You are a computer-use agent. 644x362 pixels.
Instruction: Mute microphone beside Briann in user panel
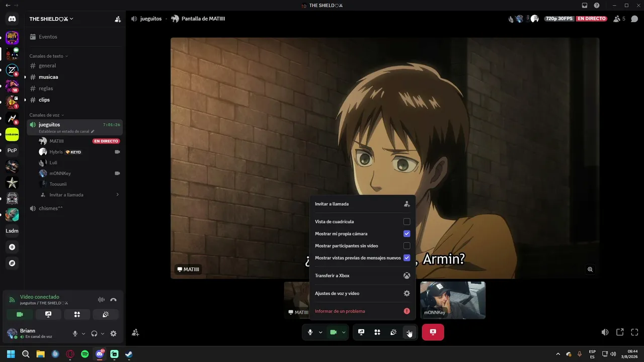point(75,333)
